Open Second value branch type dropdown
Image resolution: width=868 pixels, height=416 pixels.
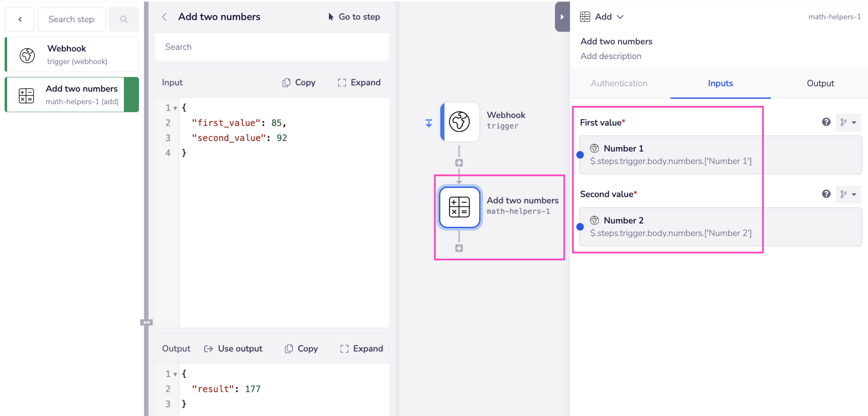click(x=848, y=194)
